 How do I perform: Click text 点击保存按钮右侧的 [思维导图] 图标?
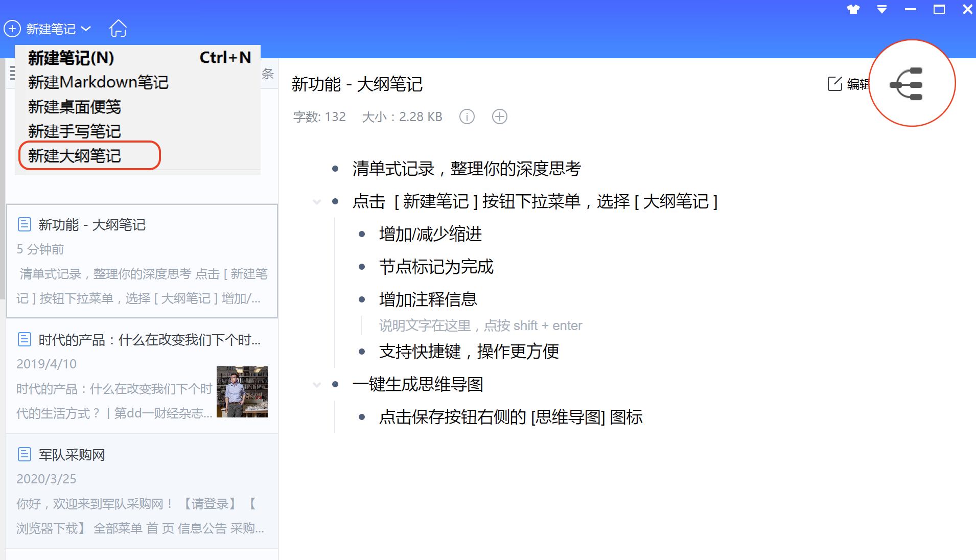pyautogui.click(x=511, y=417)
